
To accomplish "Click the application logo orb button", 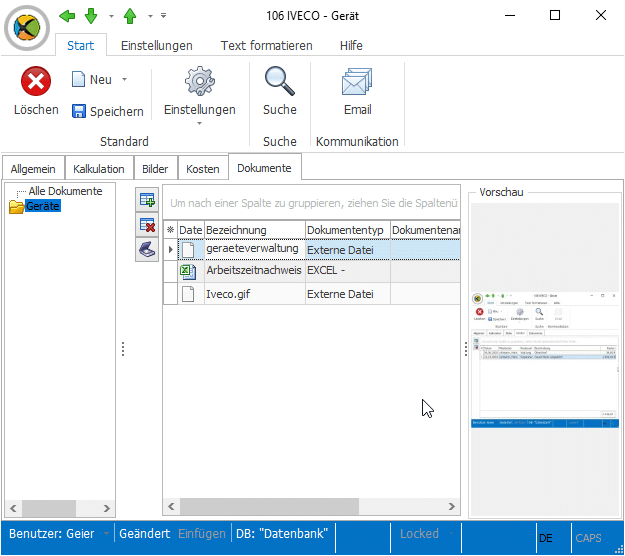I will 27,28.
